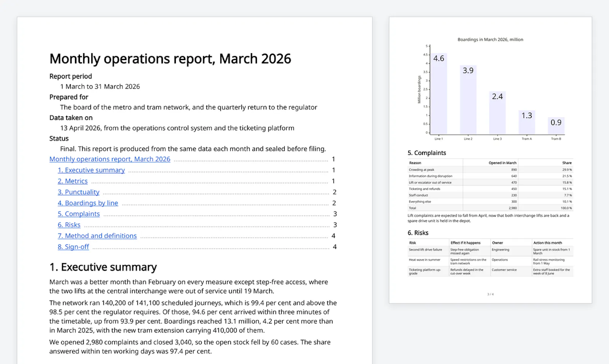Image resolution: width=609 pixels, height=364 pixels.
Task: Click the 'Prepared for' label
Action: point(69,97)
